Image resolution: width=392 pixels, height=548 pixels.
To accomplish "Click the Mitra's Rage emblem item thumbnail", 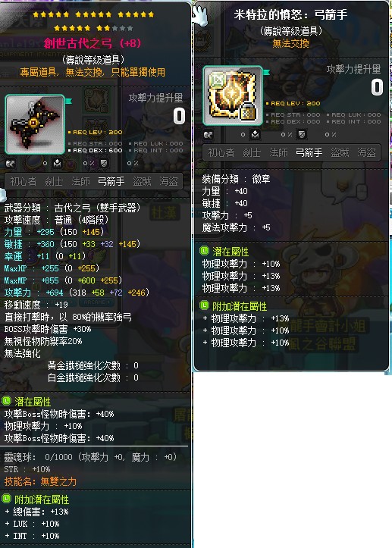I will [x=233, y=96].
